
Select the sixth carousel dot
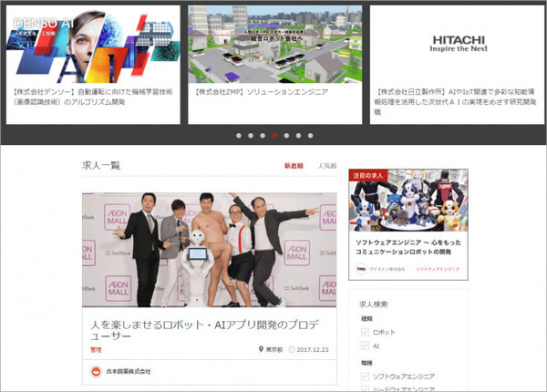tap(298, 136)
